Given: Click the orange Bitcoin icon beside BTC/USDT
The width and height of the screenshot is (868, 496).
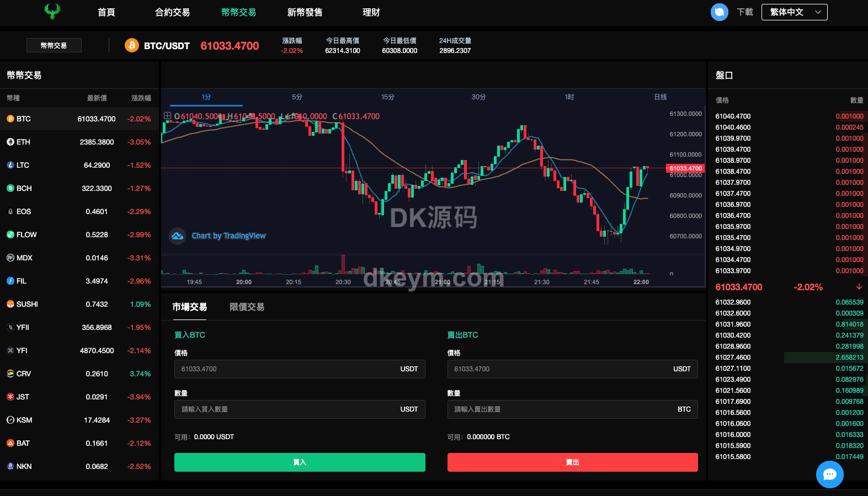Looking at the screenshot, I should 131,45.
